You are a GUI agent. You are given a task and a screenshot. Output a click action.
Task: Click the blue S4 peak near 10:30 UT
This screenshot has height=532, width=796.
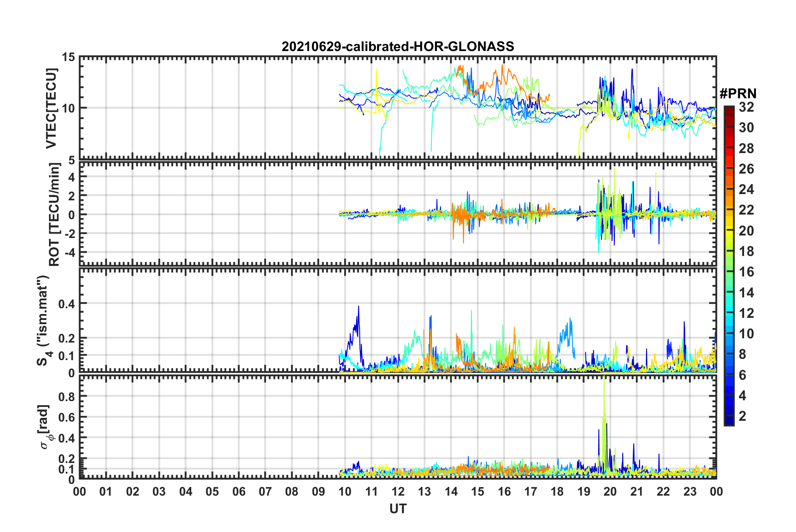[358, 307]
